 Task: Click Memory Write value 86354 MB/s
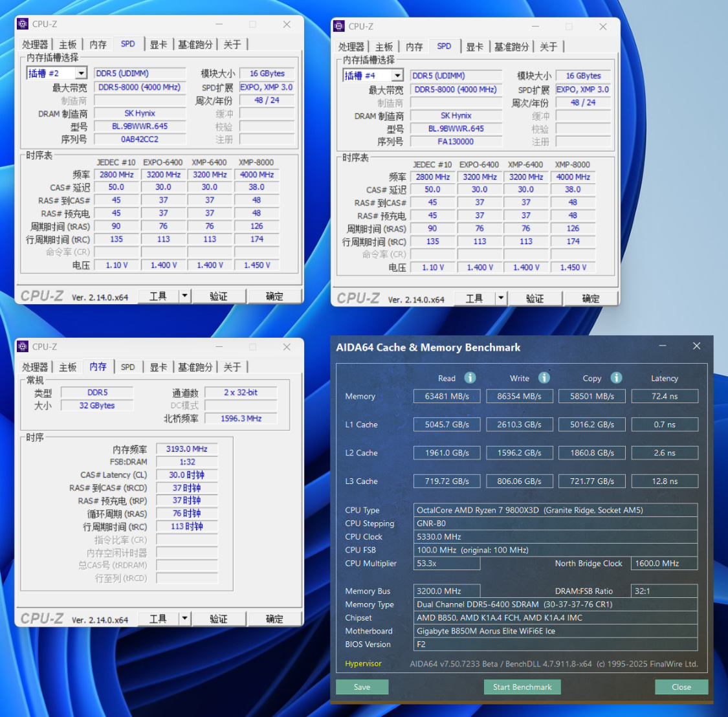pyautogui.click(x=519, y=396)
